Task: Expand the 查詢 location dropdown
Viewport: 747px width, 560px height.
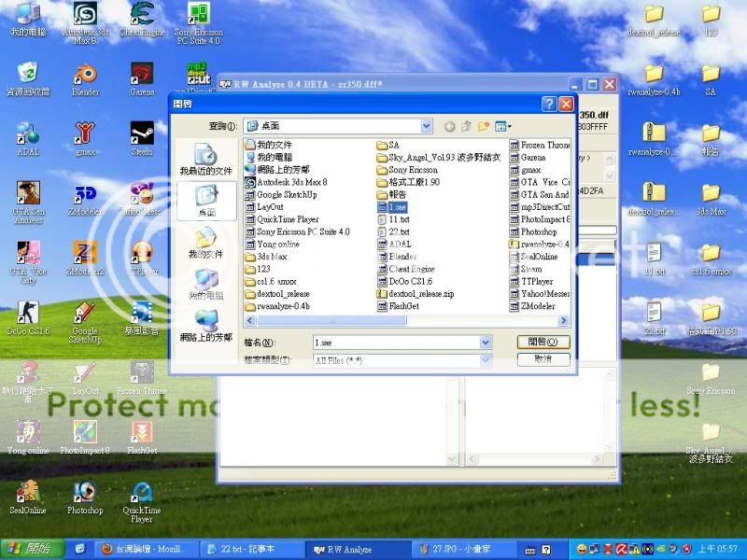Action: click(x=426, y=126)
